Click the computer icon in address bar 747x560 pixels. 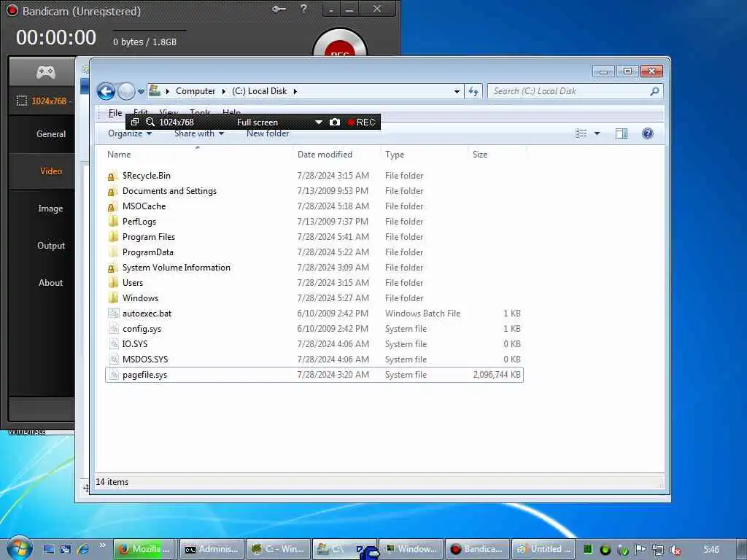(155, 90)
